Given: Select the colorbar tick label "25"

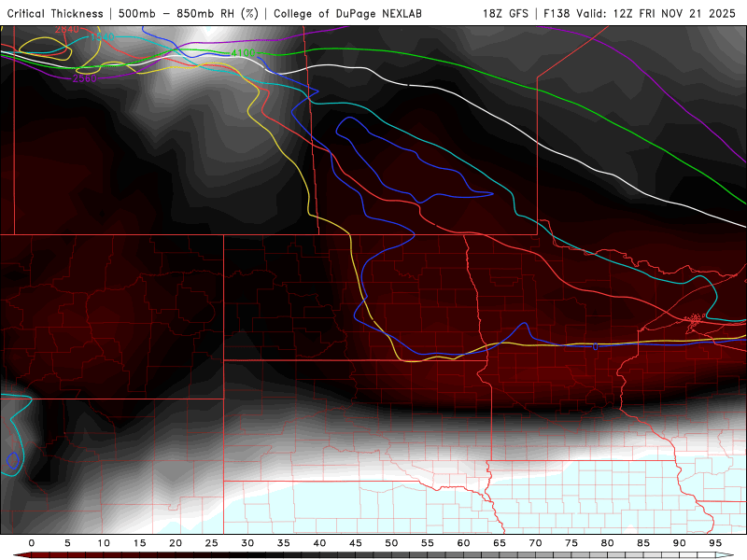Looking at the screenshot, I should click(212, 543).
